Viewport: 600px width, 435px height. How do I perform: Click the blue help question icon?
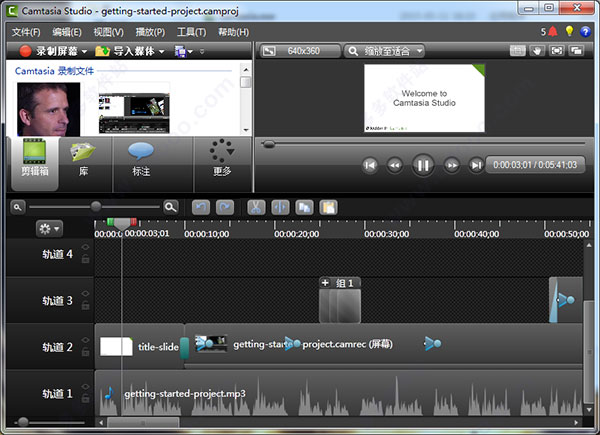click(585, 32)
